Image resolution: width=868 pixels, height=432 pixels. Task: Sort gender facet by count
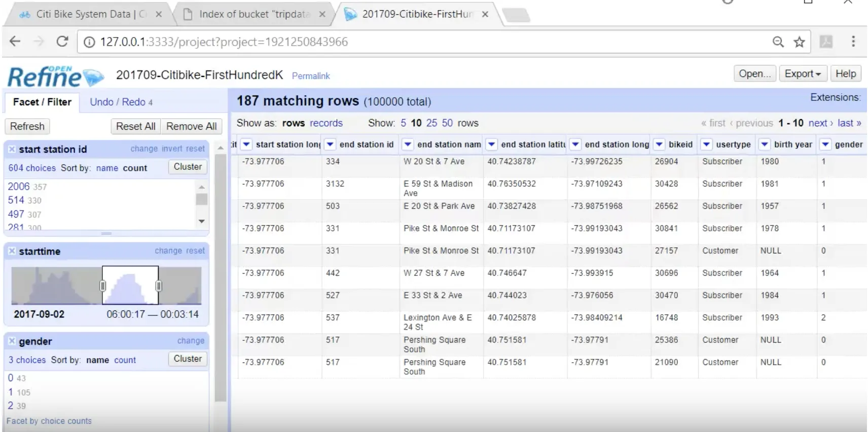(x=125, y=360)
